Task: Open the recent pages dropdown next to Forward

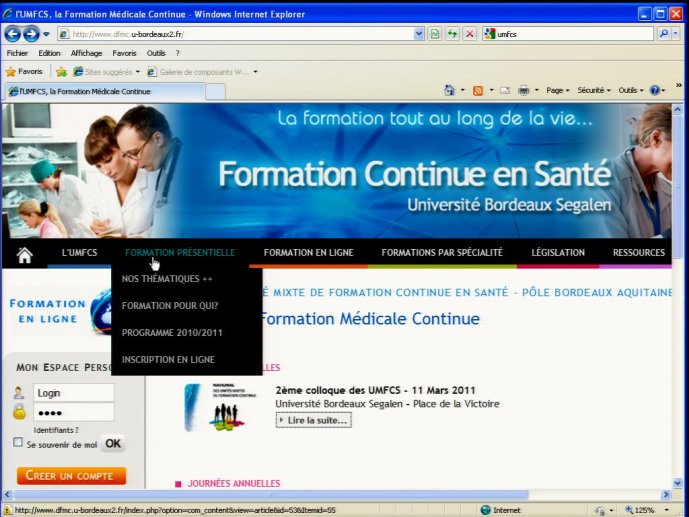Action: point(46,34)
